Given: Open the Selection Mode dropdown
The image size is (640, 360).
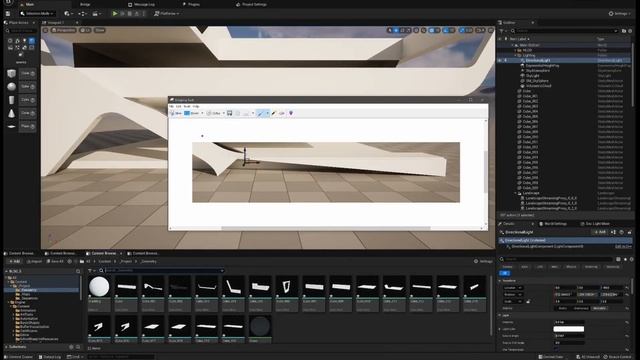Looking at the screenshot, I should click(x=37, y=13).
